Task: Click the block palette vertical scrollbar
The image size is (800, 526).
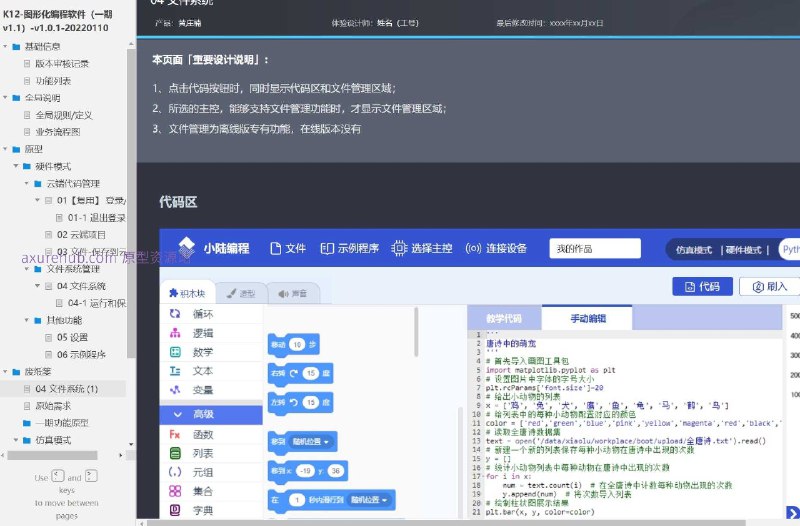Action: coord(416,332)
